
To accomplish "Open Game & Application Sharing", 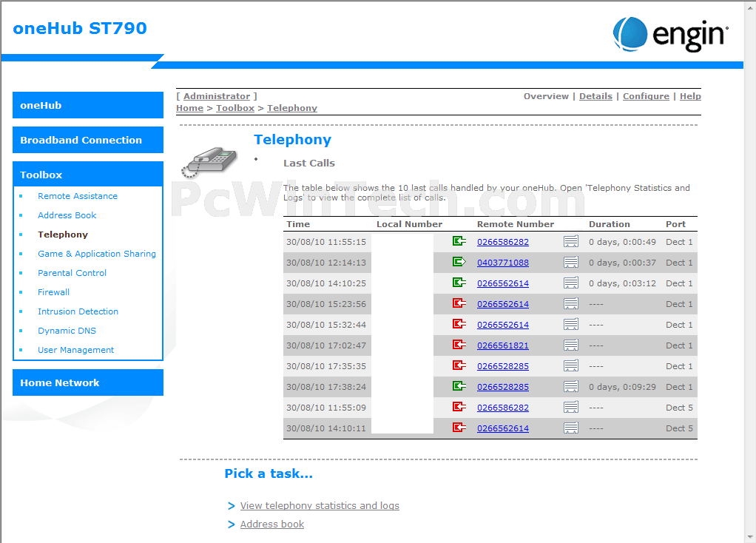I will [x=97, y=254].
